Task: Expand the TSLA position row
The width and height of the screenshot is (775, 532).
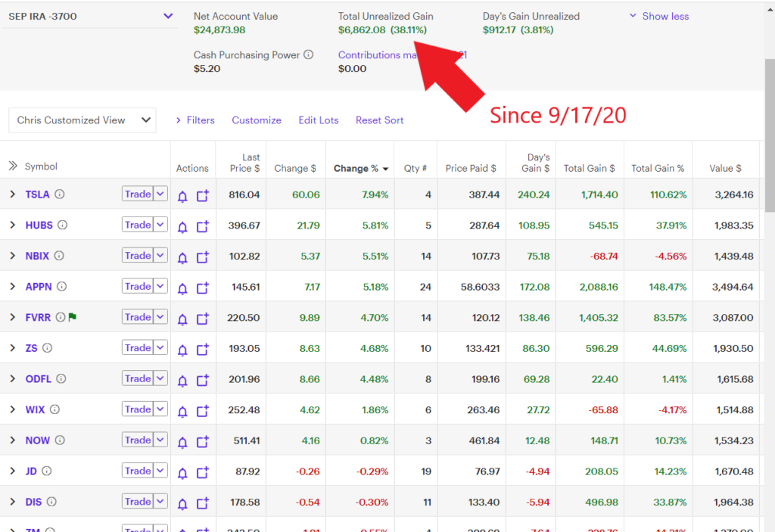Action: [x=12, y=194]
